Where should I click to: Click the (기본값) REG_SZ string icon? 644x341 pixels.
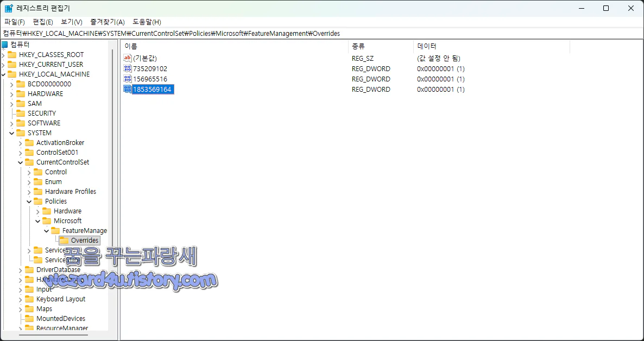point(127,58)
